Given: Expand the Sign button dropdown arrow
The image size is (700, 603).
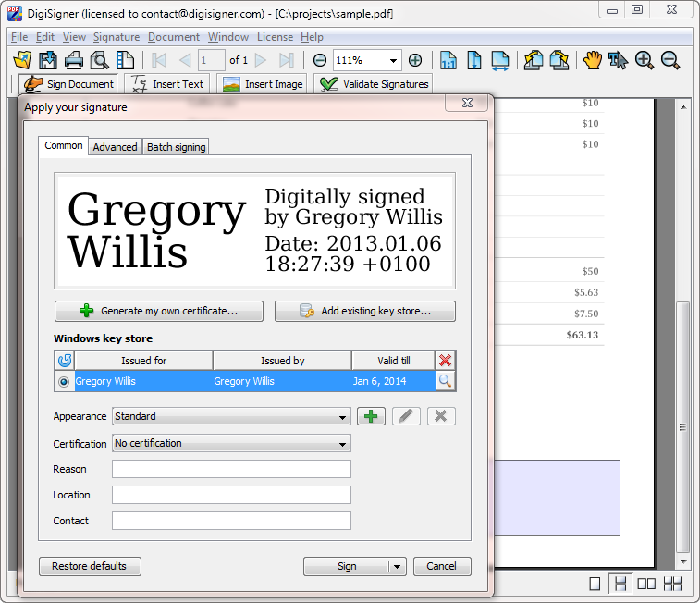Looking at the screenshot, I should pos(397,567).
